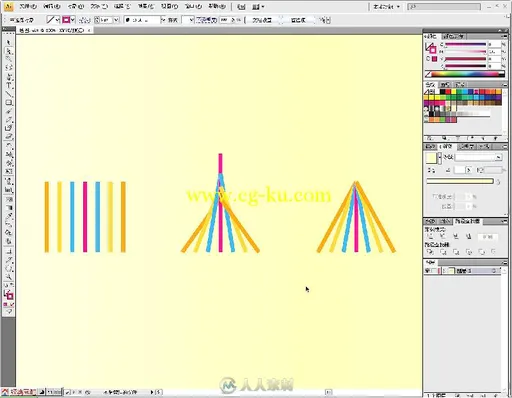This screenshot has height=398, width=512.
Task: Select the Zoom magnifier tool
Action: pos(8,277)
